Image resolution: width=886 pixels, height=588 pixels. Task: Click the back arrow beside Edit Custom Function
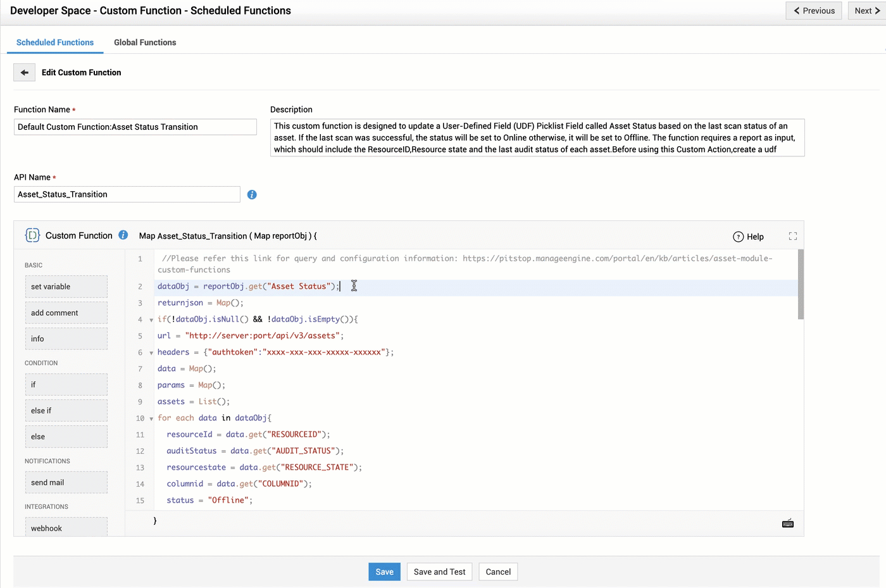tap(24, 73)
